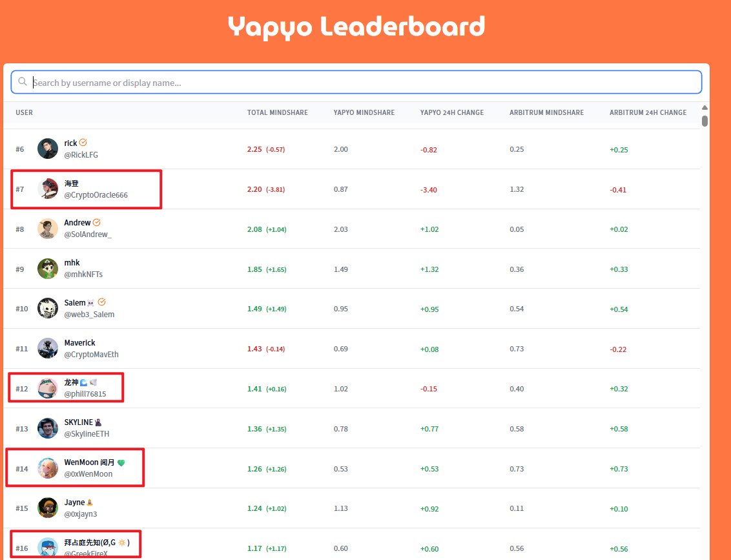The image size is (731, 560).
Task: Click Maverick's Arbitrum 24h change -0.22
Action: [618, 349]
